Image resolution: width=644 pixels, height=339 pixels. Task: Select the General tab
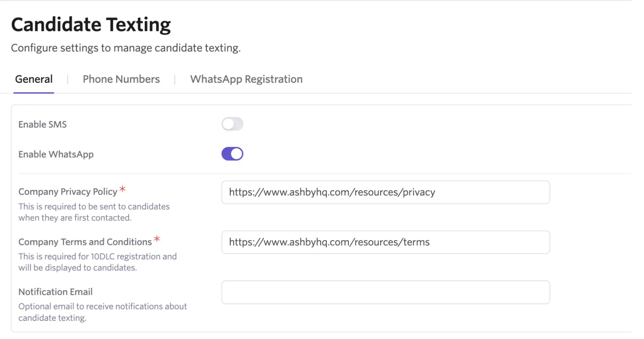[34, 79]
